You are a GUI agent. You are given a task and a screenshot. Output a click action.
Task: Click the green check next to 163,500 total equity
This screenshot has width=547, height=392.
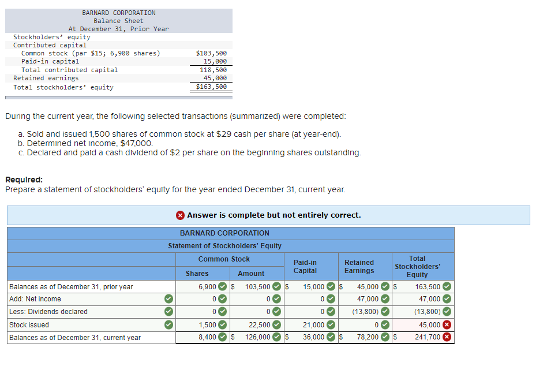coord(447,286)
